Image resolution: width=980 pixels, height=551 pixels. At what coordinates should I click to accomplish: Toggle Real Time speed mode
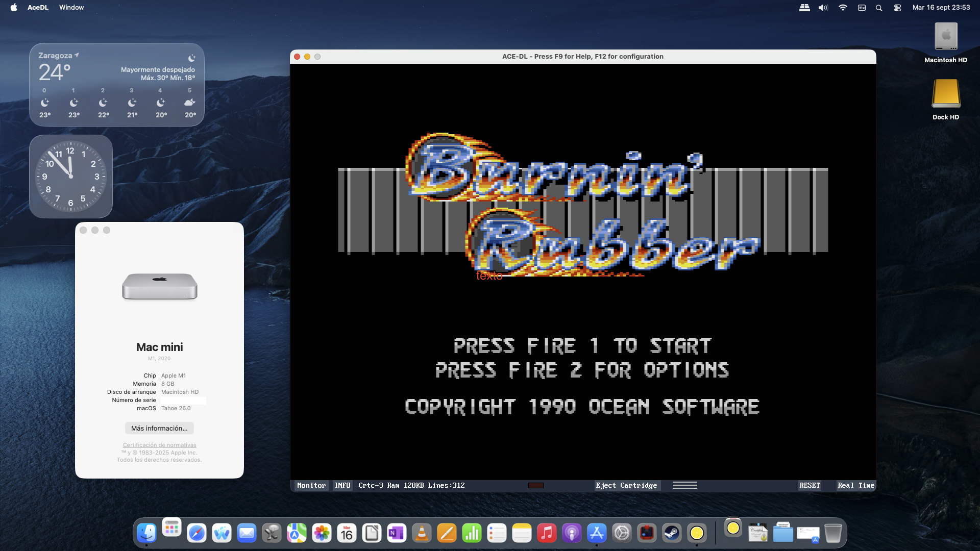tap(855, 485)
